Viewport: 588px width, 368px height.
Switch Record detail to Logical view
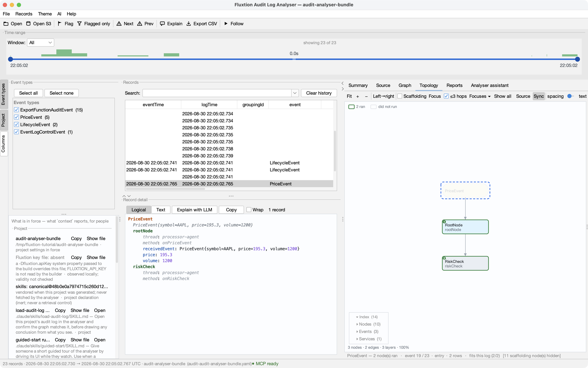(138, 210)
